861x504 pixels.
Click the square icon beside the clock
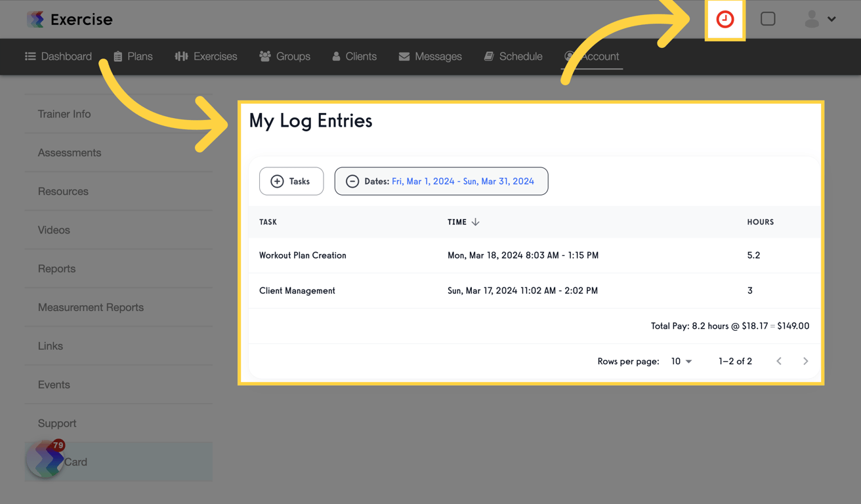[x=768, y=19]
